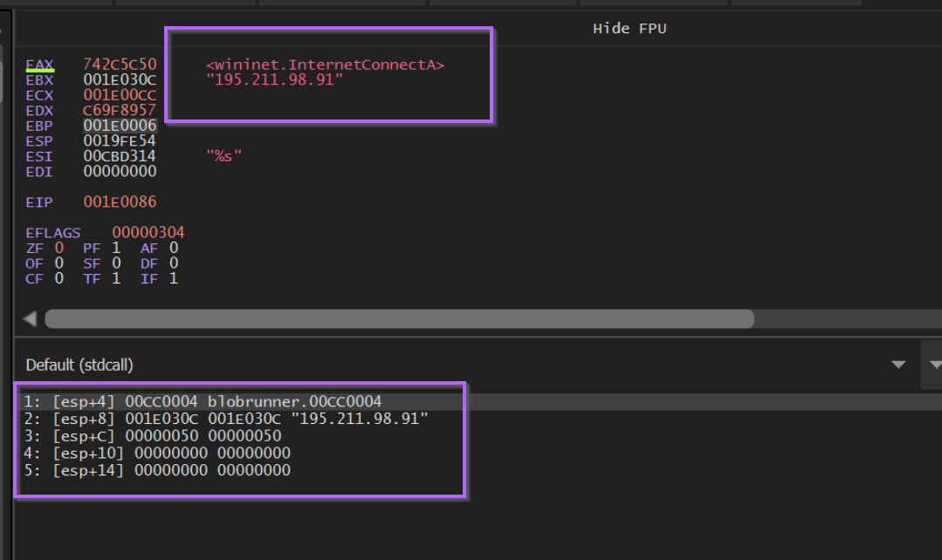Open the Default (stdcall) calling convention dropdown
The height and width of the screenshot is (560, 942).
pyautogui.click(x=897, y=365)
